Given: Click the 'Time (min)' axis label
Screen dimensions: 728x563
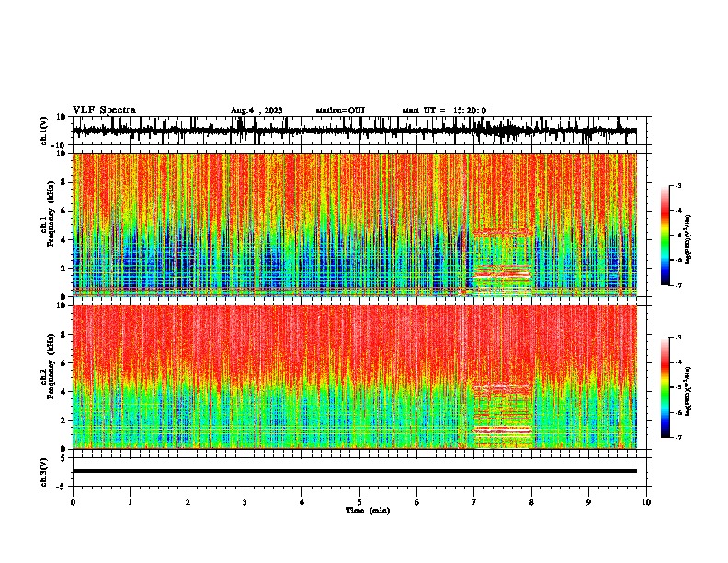Looking at the screenshot, I should click(368, 511).
